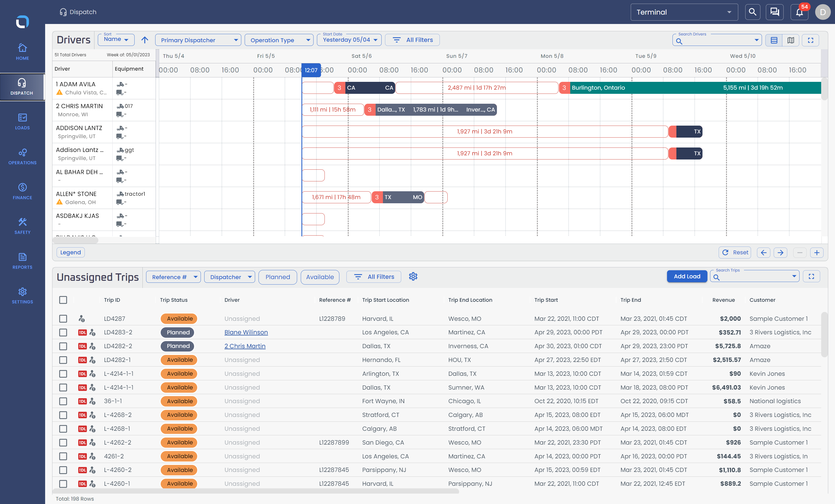
Task: Check the LD4282-1 trip checkbox
Action: pos(63,360)
